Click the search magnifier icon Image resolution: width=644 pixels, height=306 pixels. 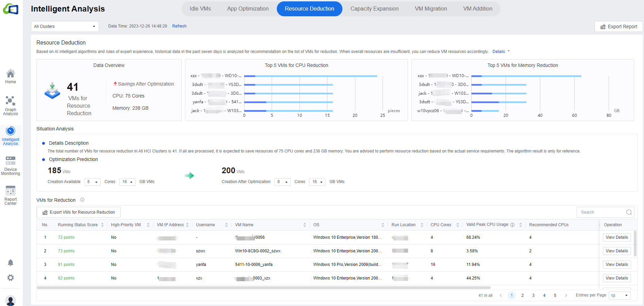coord(629,212)
